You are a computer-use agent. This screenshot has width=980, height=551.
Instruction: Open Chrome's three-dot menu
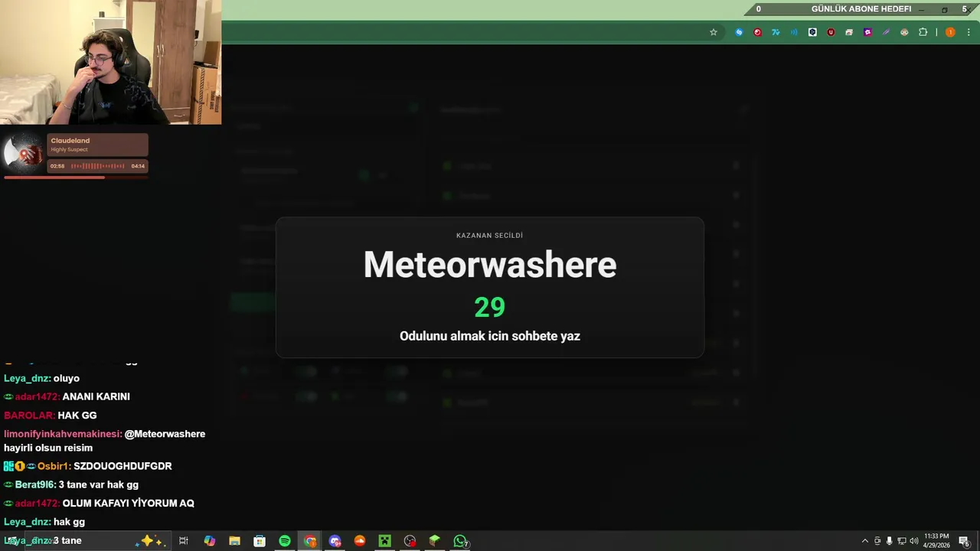969,32
